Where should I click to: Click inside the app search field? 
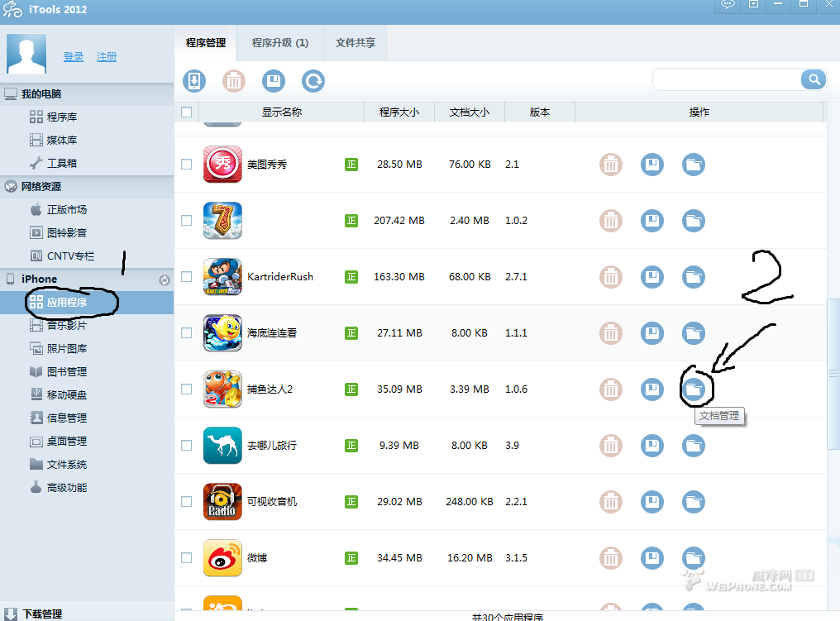tap(727, 80)
